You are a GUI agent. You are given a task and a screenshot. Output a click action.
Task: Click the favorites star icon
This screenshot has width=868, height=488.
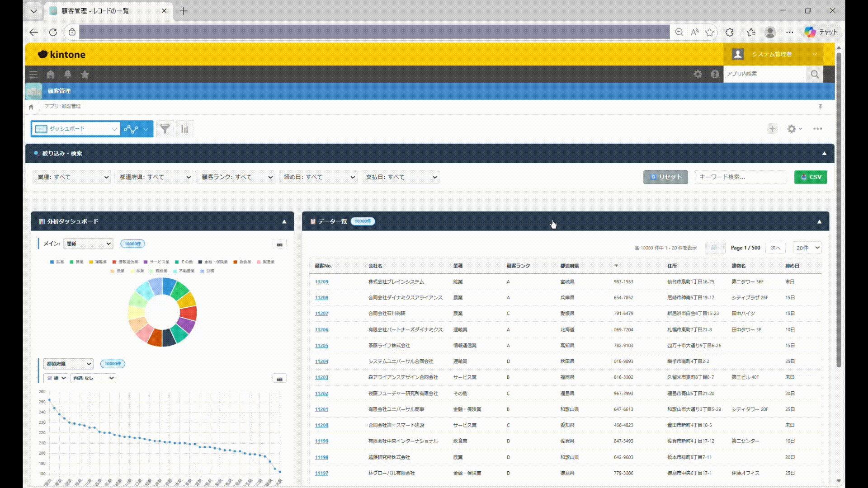(85, 74)
